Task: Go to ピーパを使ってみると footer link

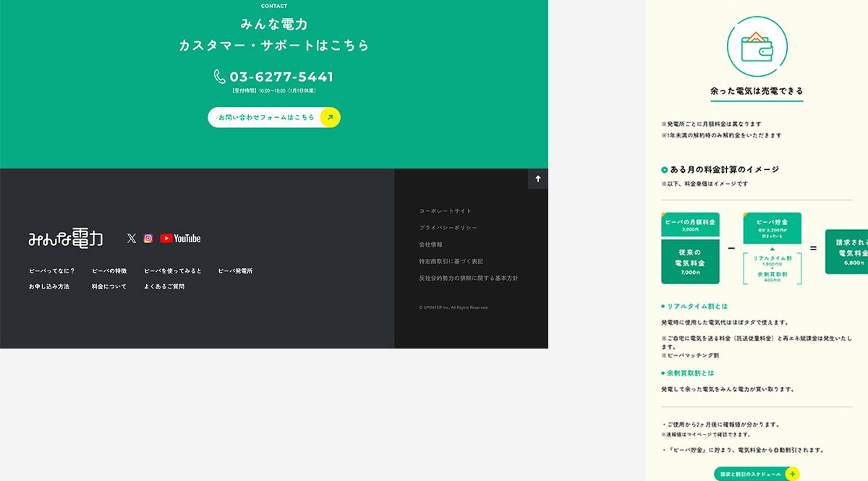Action: [x=173, y=271]
